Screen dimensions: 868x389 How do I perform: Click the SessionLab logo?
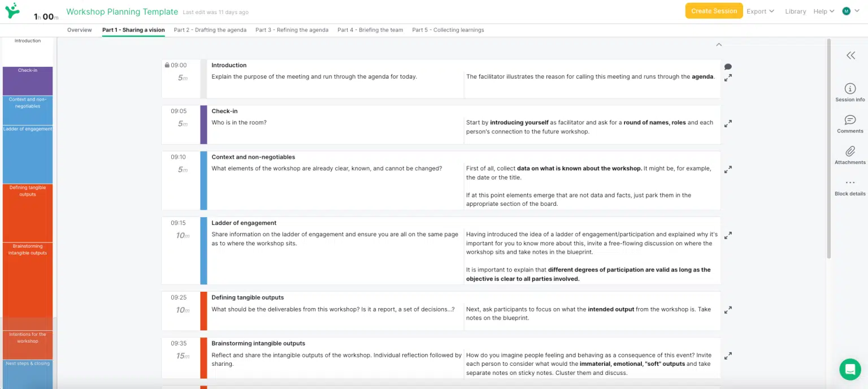point(12,11)
